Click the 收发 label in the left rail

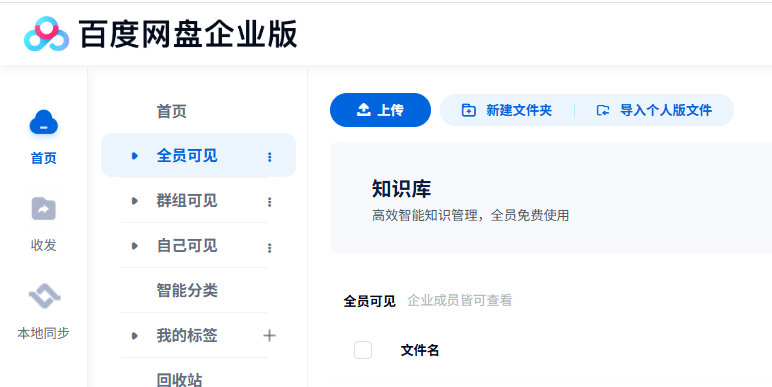44,245
